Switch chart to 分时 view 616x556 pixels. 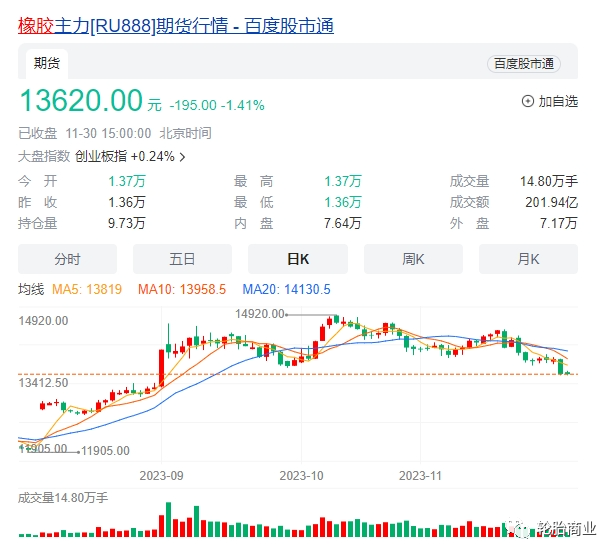[67, 259]
